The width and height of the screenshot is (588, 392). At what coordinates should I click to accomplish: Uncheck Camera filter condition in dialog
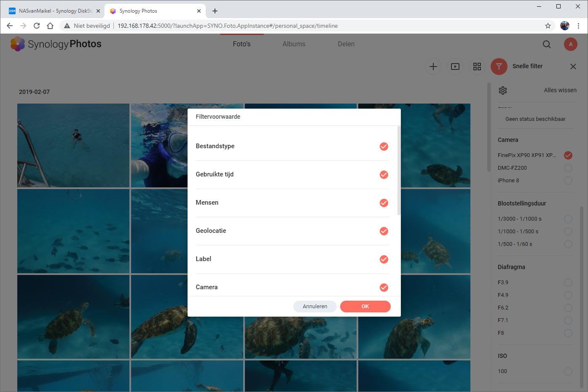coord(384,288)
